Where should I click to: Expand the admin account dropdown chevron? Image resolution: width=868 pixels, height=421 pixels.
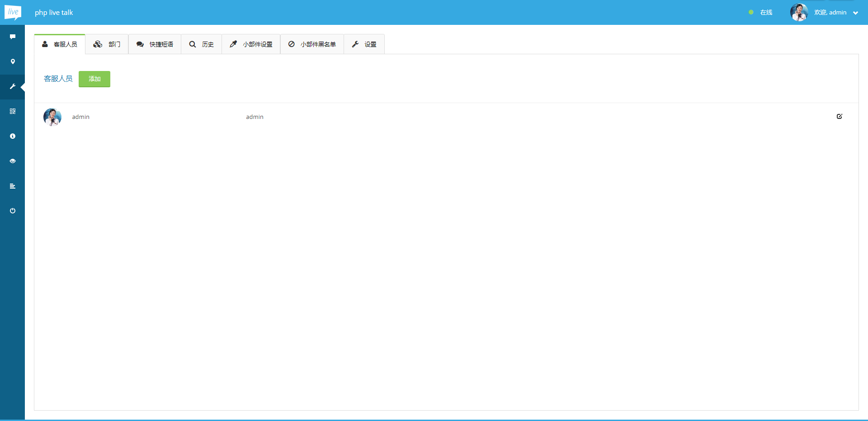coord(855,13)
